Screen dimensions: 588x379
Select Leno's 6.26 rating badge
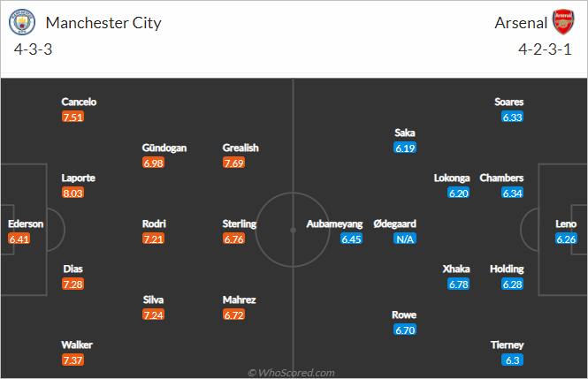coord(566,239)
